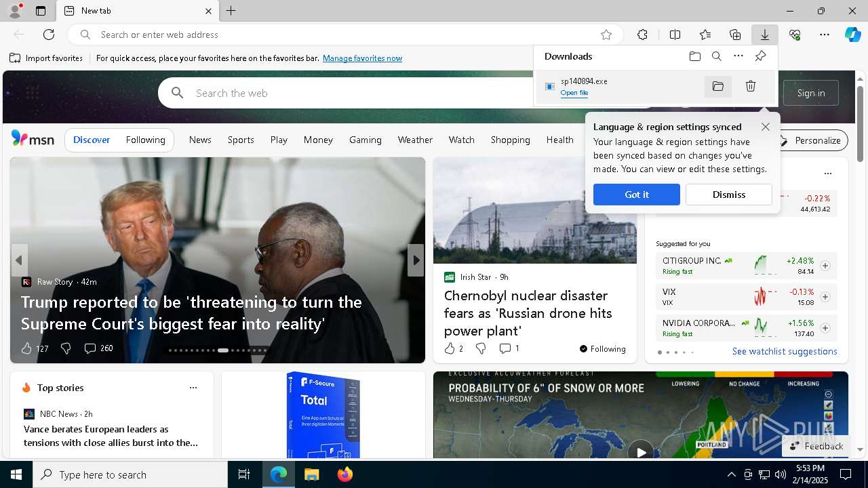Click the Sign in button
868x488 pixels.
(811, 93)
